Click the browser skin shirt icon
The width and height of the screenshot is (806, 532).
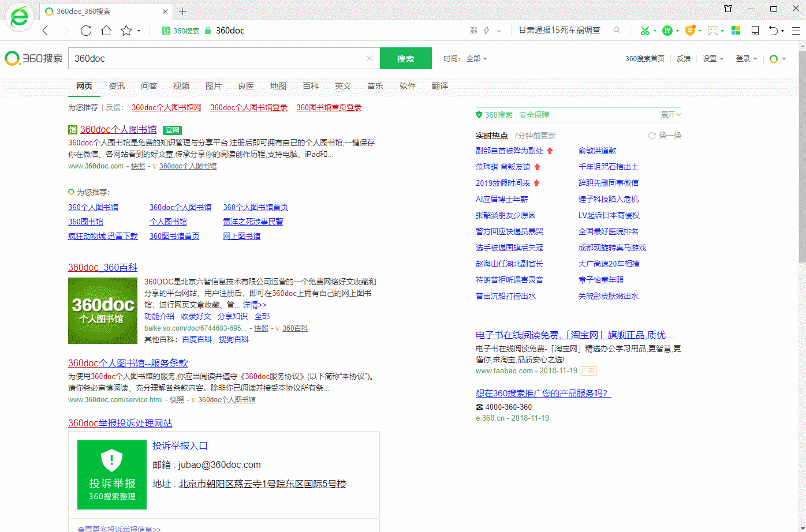(728, 9)
